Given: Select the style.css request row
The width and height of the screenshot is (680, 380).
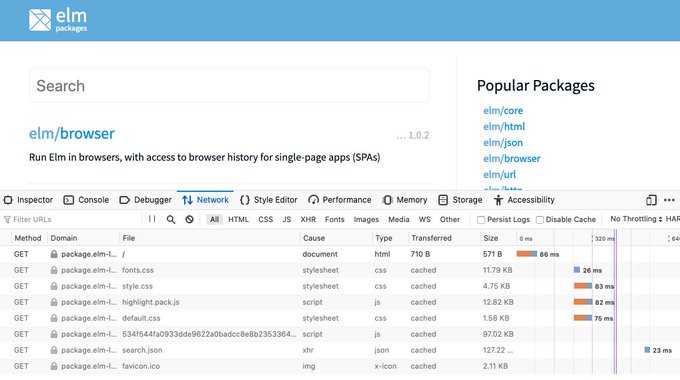Looking at the screenshot, I should (x=340, y=286).
